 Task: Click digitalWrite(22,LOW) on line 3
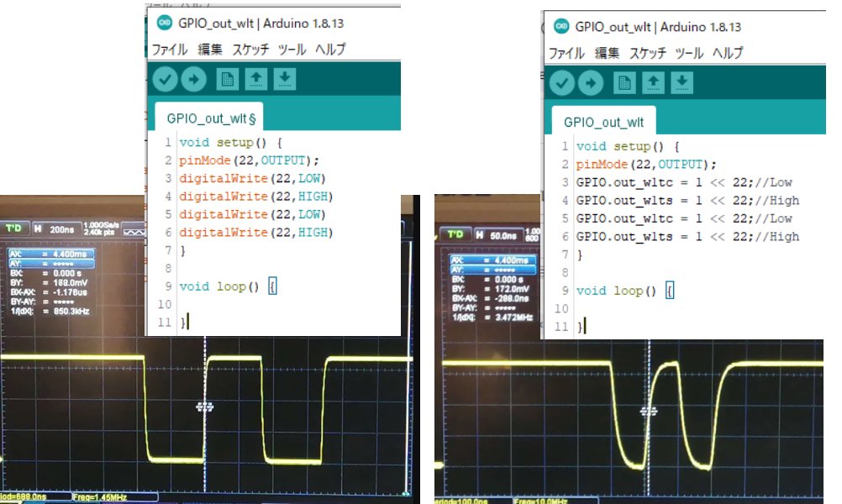(252, 178)
